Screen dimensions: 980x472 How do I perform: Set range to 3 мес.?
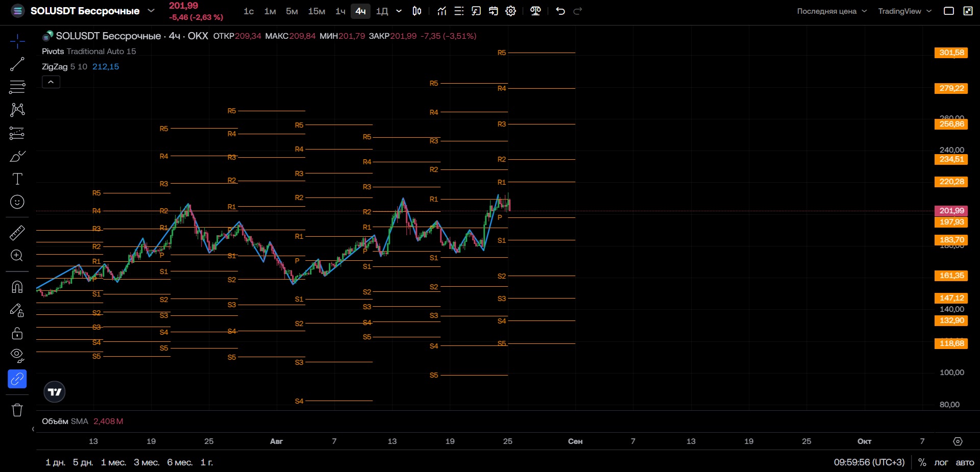(x=147, y=462)
